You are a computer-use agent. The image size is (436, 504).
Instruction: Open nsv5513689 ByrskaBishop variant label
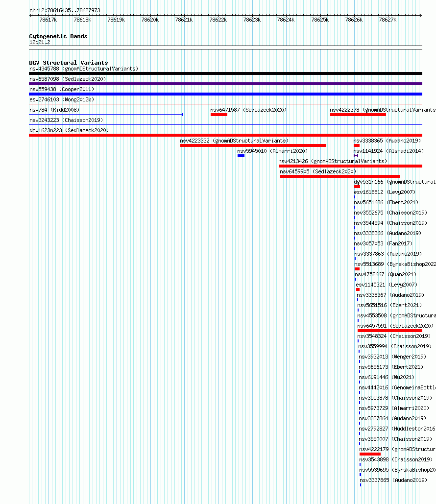[x=395, y=264]
